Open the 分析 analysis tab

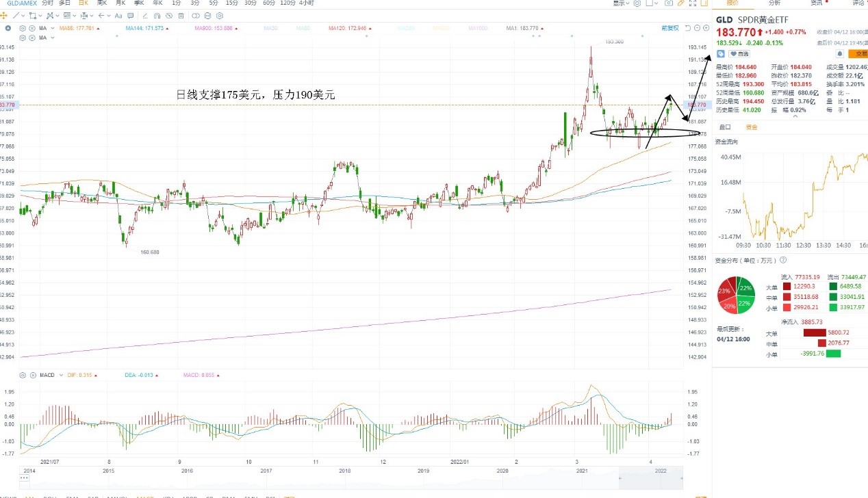774,3
